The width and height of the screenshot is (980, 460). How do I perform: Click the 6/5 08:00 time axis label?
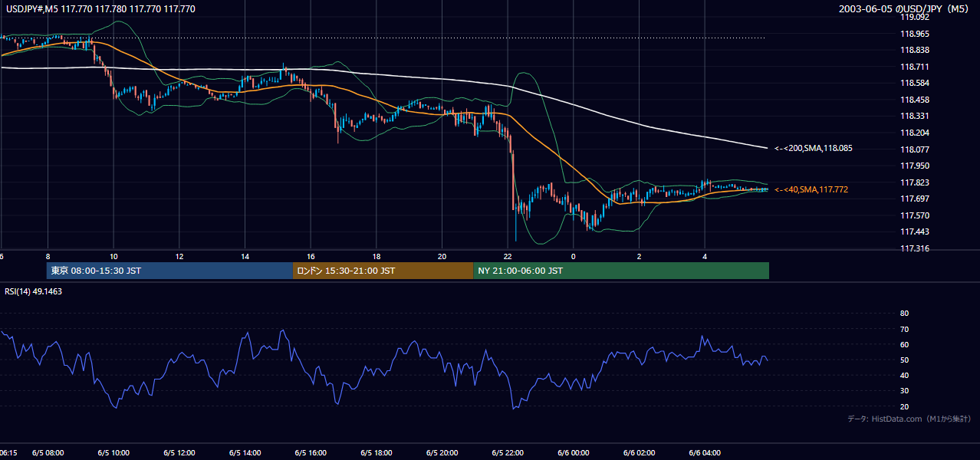[x=48, y=453]
